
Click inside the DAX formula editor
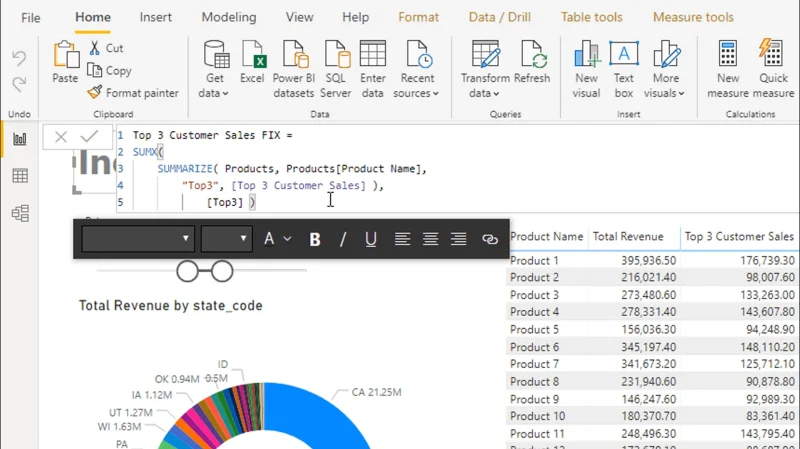(x=457, y=168)
